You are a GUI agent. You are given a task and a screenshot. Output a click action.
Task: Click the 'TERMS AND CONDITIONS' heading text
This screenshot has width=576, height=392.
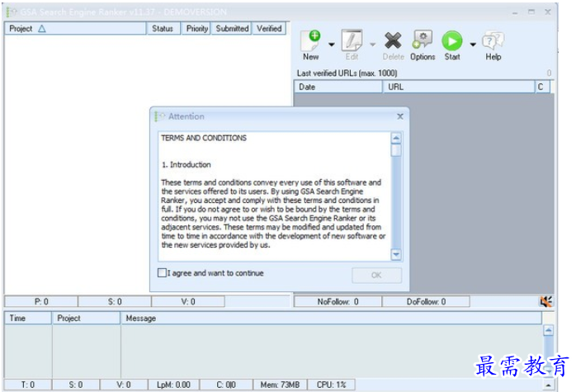[204, 138]
